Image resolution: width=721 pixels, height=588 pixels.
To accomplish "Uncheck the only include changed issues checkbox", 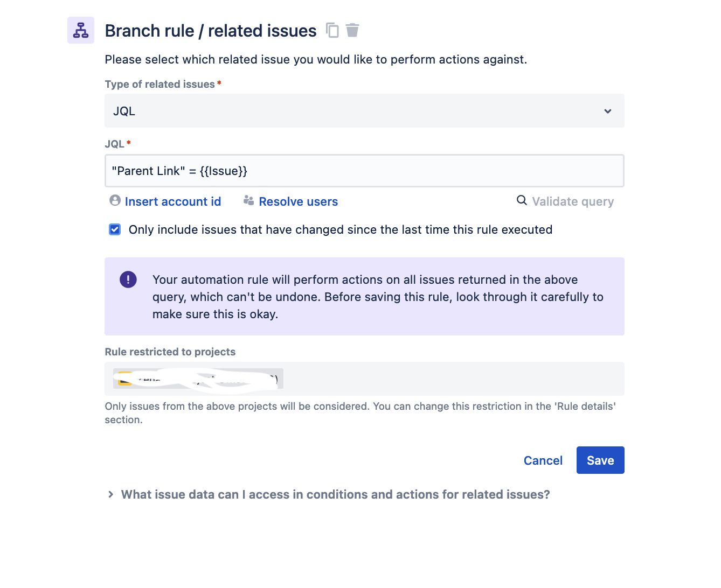I will (115, 230).
